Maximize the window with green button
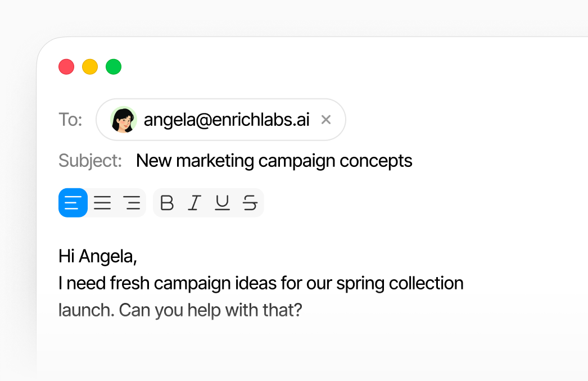588x381 pixels. coord(114,67)
